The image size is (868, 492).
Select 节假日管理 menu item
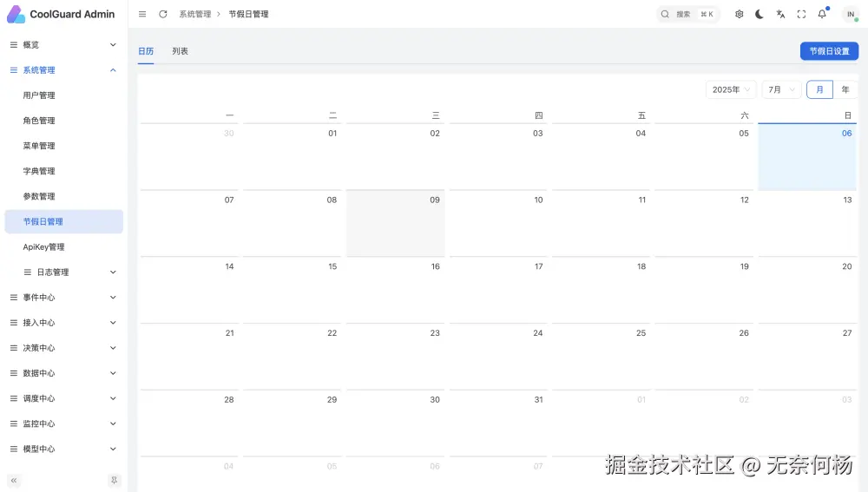63,221
